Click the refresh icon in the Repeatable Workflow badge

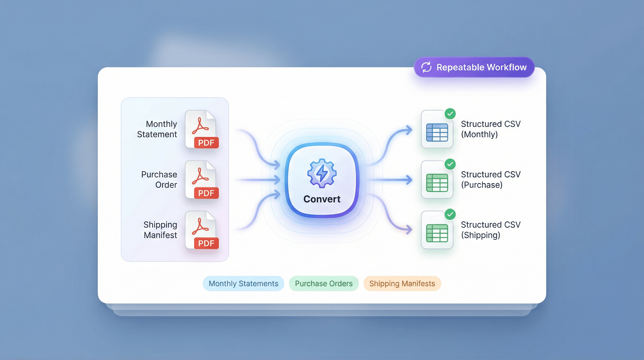click(427, 67)
